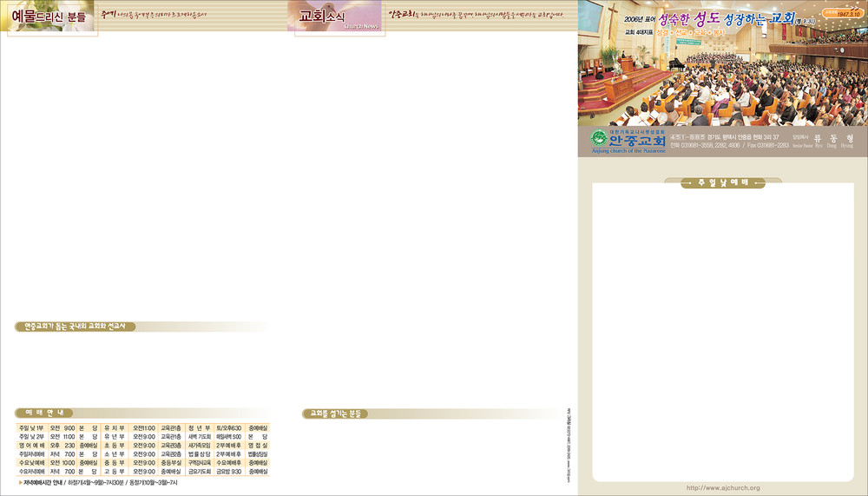The width and height of the screenshot is (868, 496).
Task: Click the postal code boxes 451-885
Action: click(683, 137)
